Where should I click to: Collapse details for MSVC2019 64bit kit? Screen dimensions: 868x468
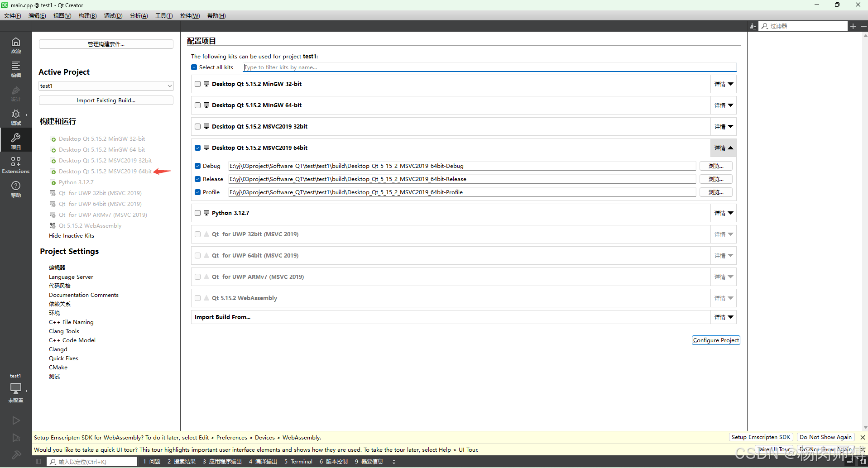(x=724, y=148)
